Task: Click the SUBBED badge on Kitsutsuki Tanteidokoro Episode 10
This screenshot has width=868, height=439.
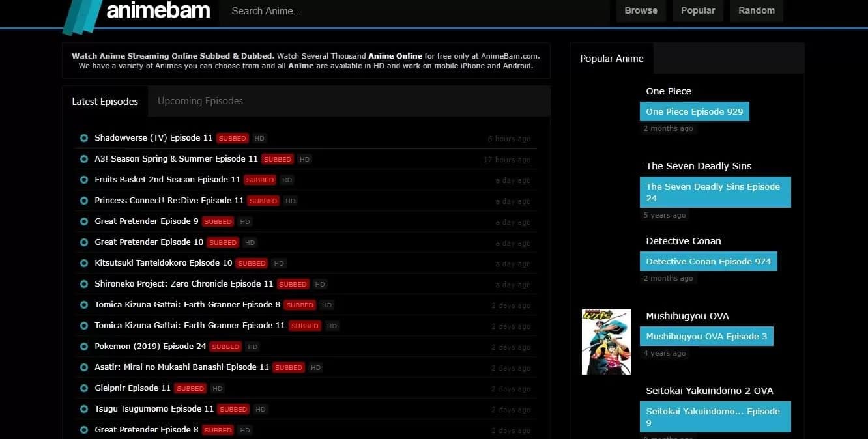Action: 252,263
